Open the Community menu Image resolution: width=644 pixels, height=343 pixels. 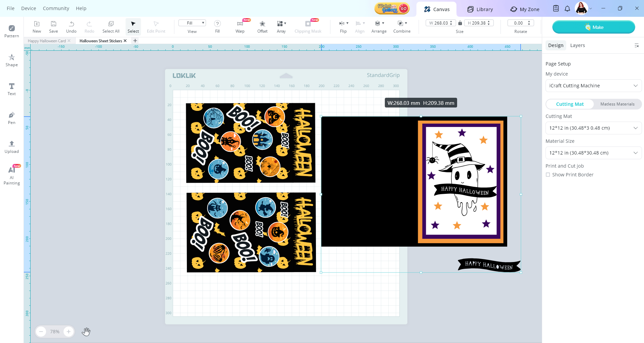point(56,8)
